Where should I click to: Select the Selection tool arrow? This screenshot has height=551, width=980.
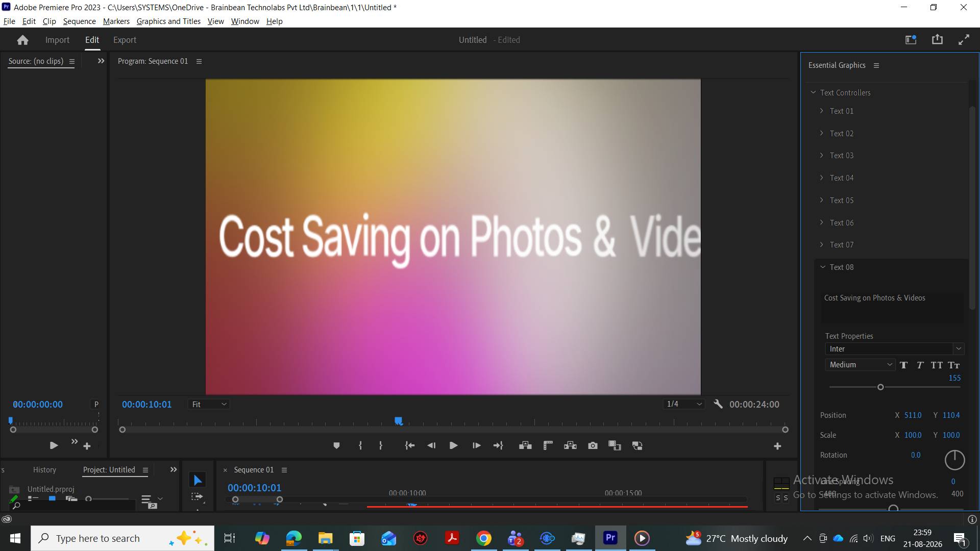click(198, 480)
